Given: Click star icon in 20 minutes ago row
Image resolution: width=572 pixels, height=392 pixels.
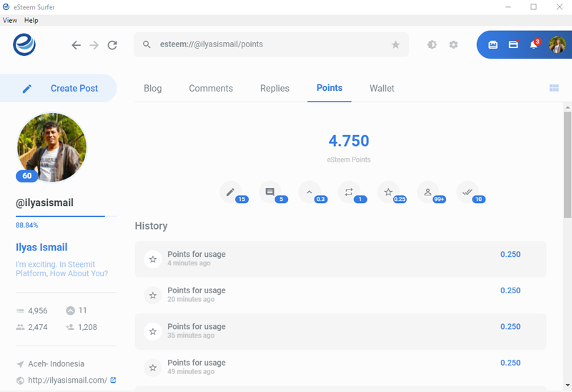Looking at the screenshot, I should click(x=153, y=295).
